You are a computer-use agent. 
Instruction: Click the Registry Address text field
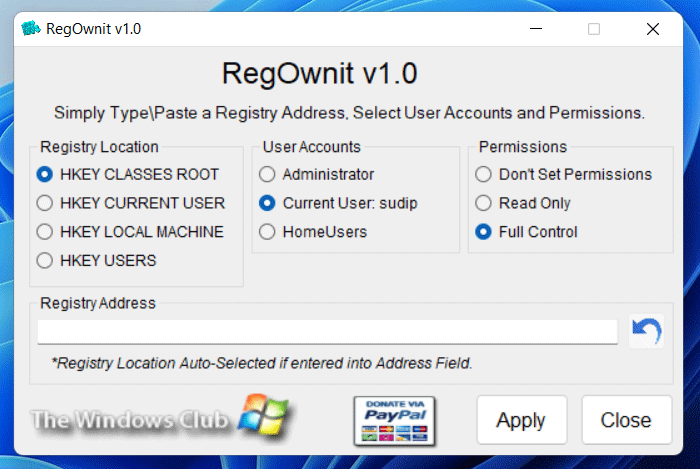pyautogui.click(x=328, y=332)
